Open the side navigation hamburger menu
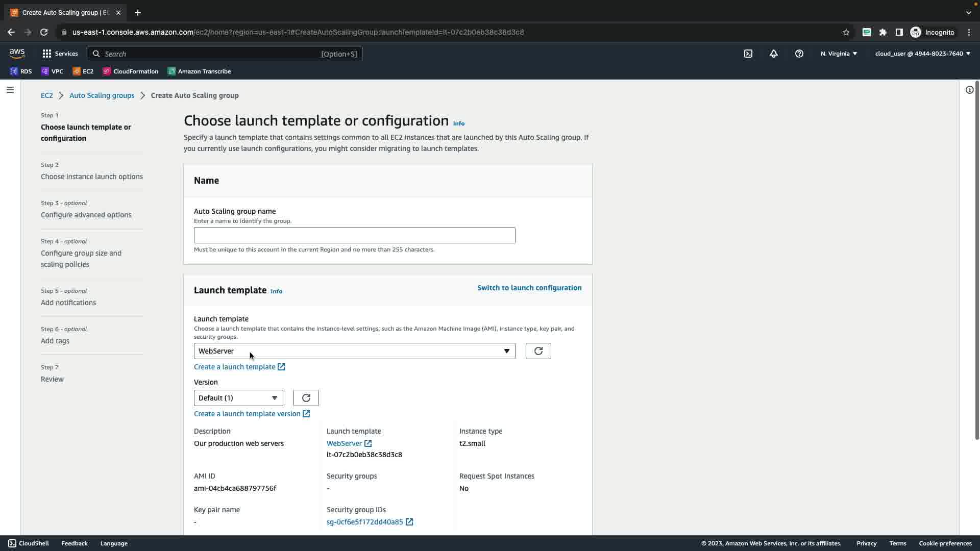 point(10,90)
